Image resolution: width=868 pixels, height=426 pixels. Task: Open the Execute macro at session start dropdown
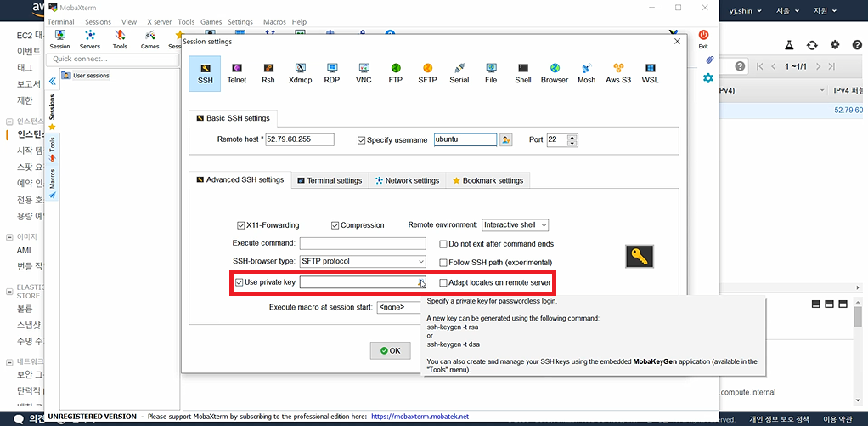coord(399,307)
